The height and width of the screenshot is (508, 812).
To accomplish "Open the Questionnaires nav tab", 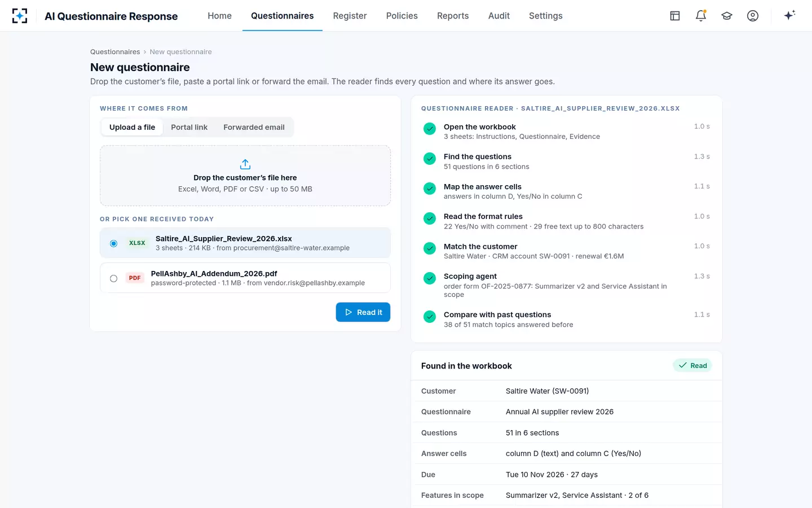I will point(283,16).
